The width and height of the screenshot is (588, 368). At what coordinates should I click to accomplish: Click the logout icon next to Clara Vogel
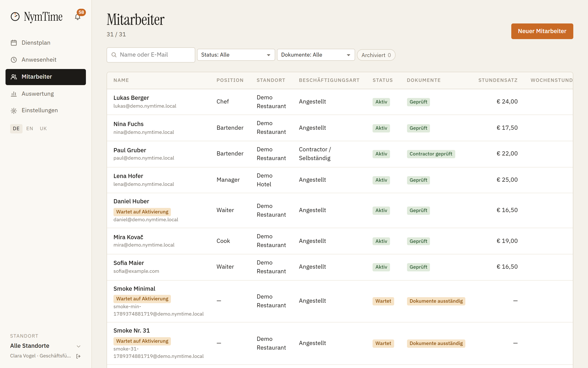(79, 356)
